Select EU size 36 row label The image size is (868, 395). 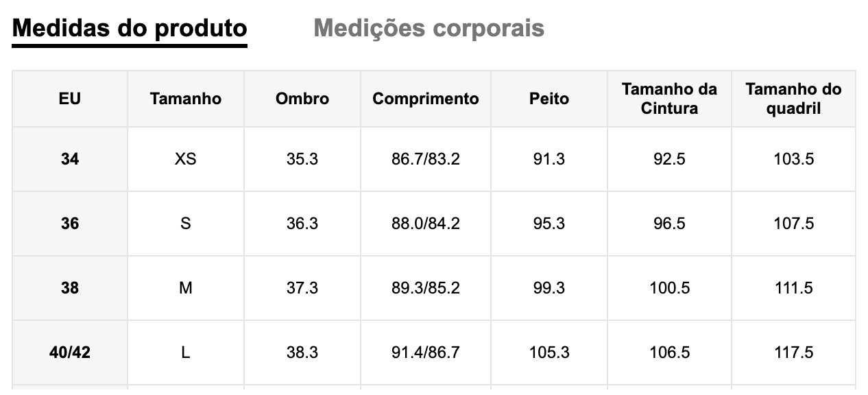click(70, 224)
